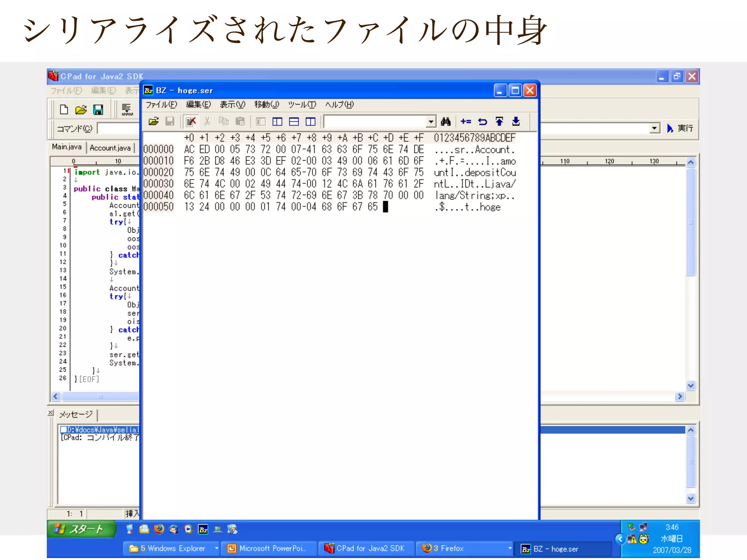Click the CPad editor vertical scrollbar thumb
This screenshot has height=560, width=747.
[690, 222]
